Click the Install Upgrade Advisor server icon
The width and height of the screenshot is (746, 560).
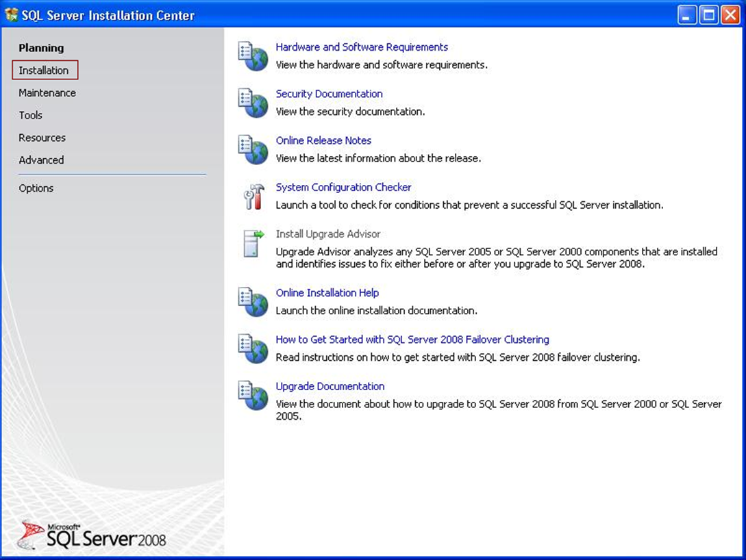point(253,243)
